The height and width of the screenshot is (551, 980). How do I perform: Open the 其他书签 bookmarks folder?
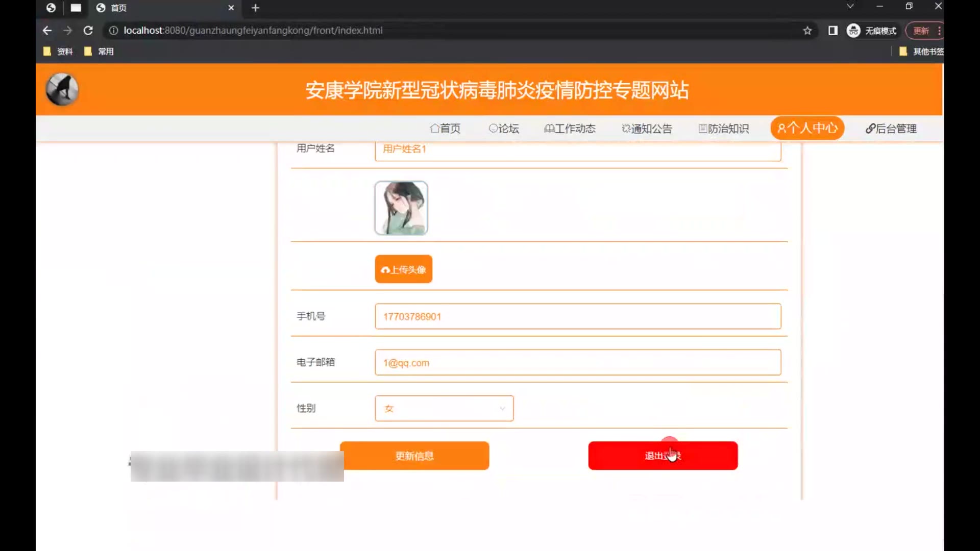click(x=922, y=52)
